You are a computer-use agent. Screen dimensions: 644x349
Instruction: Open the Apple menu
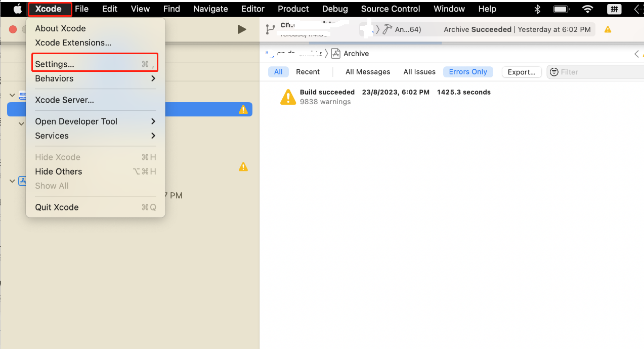17,9
